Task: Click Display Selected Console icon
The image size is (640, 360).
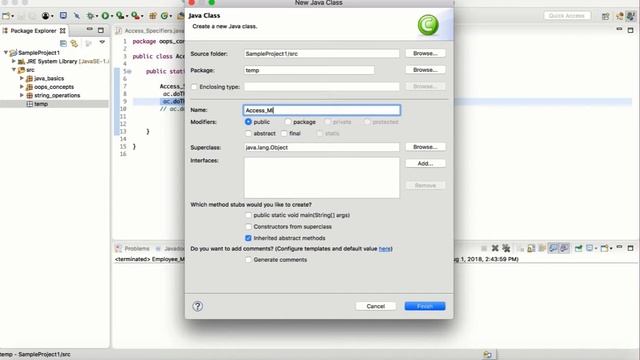Action: pyautogui.click(x=590, y=248)
